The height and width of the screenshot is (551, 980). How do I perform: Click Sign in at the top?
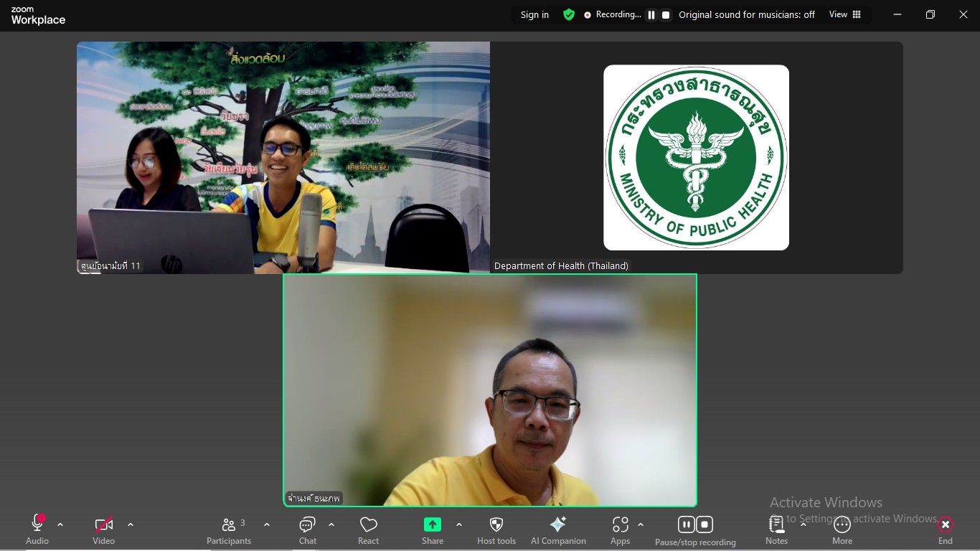coord(534,14)
